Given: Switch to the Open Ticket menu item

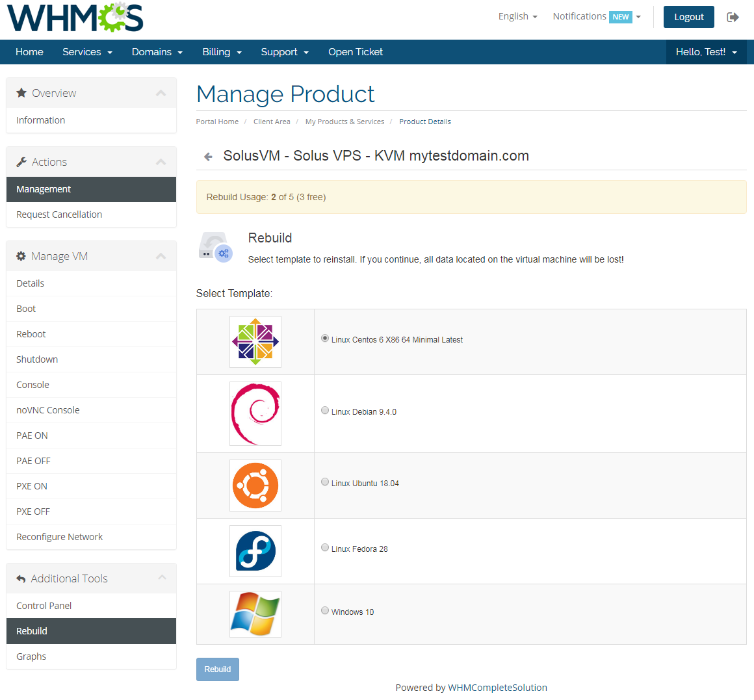Looking at the screenshot, I should (356, 51).
